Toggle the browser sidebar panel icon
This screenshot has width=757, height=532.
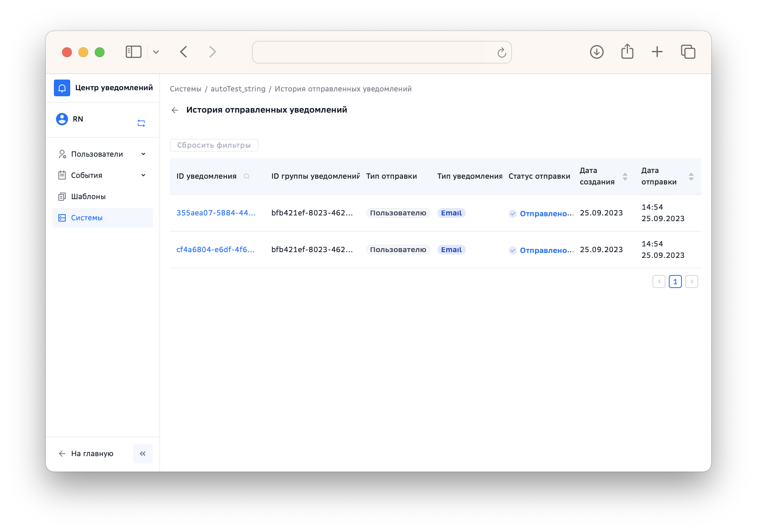pyautogui.click(x=134, y=52)
